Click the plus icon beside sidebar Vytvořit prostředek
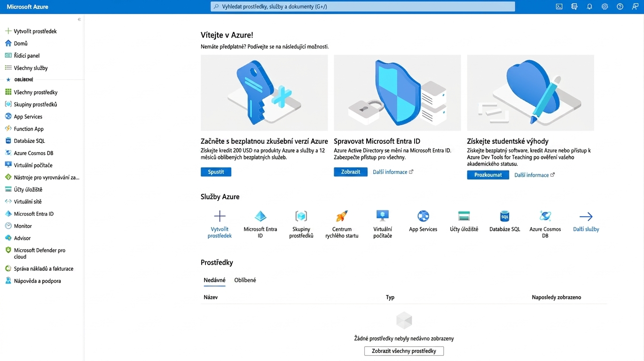This screenshot has width=644, height=361. point(8,31)
